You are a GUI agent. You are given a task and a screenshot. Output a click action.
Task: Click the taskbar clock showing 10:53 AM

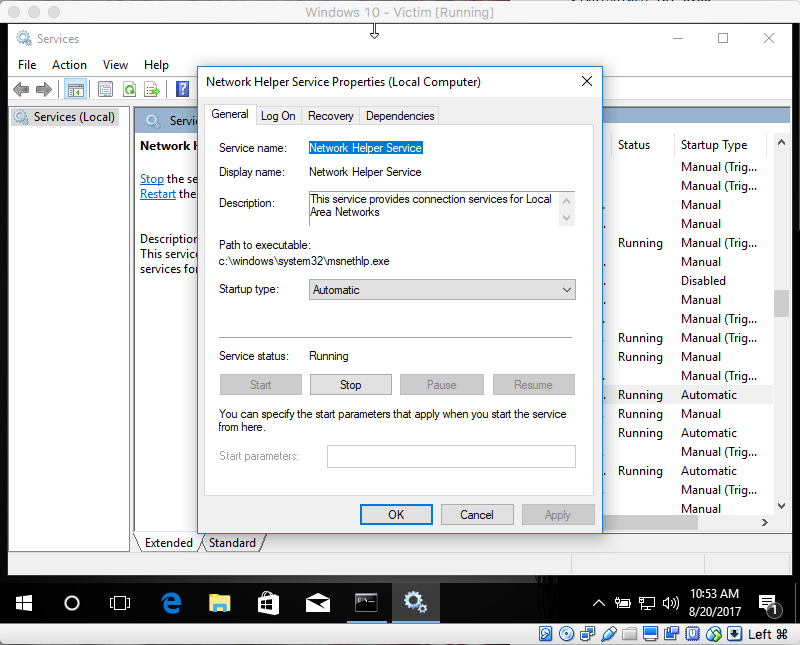(x=714, y=603)
